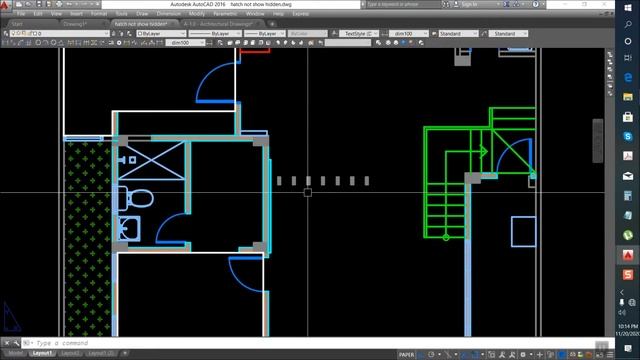Toggle object snap in status bar
Screen dimensions: 640x360
[475, 355]
